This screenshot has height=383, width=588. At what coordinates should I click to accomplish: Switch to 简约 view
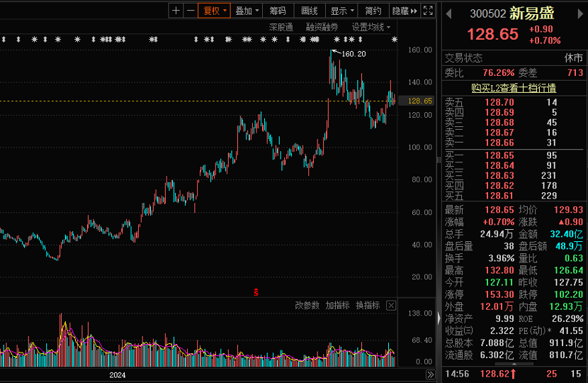pyautogui.click(x=373, y=11)
